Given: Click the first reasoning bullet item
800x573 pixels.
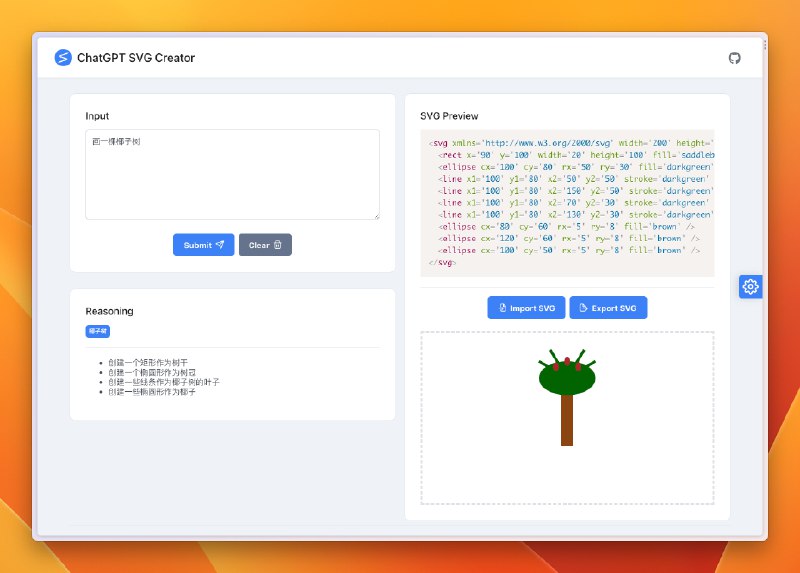Looking at the screenshot, I should click(x=148, y=362).
